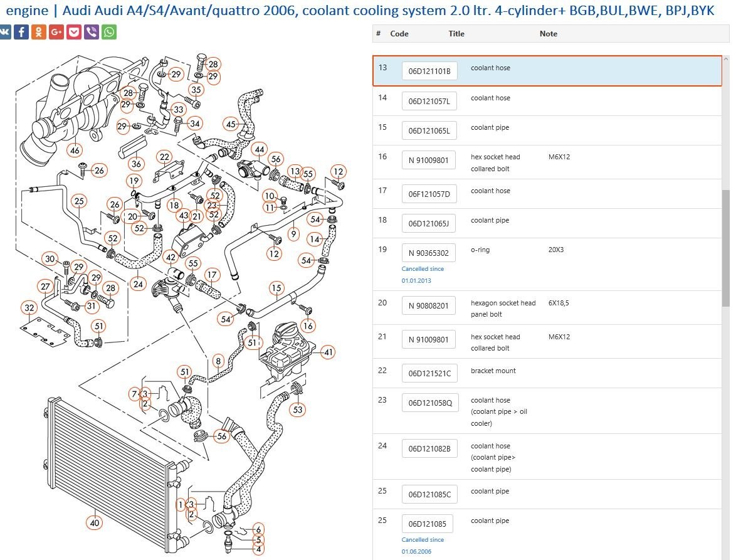Select diagram callout 8 hose
The height and width of the screenshot is (560, 736).
point(218,361)
